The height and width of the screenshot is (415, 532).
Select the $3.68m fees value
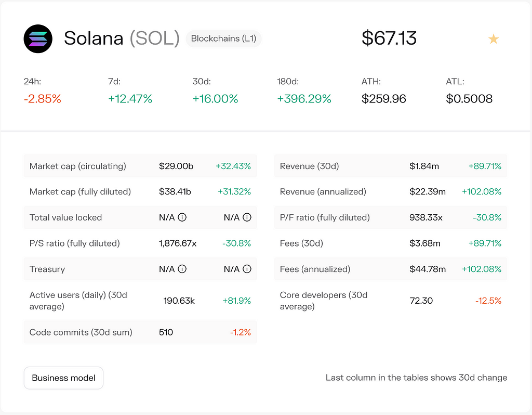425,243
